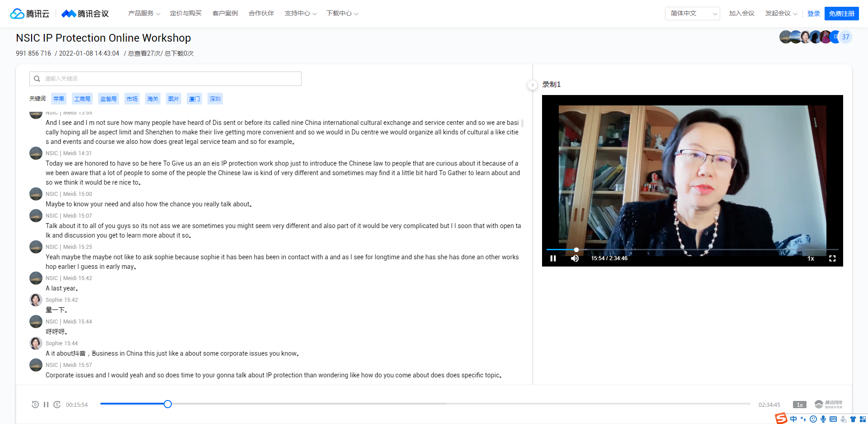This screenshot has height=424, width=868.
Task: Click the Tencent Meeting logo
Action: pos(85,14)
